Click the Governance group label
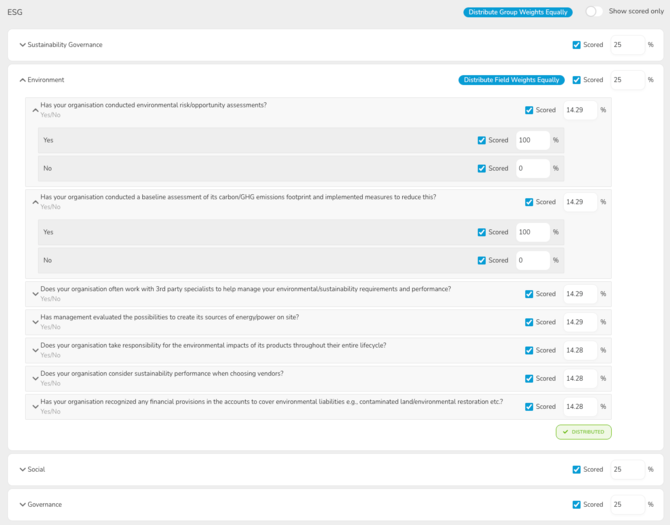Viewport: 670px width, 525px height. pyautogui.click(x=45, y=504)
